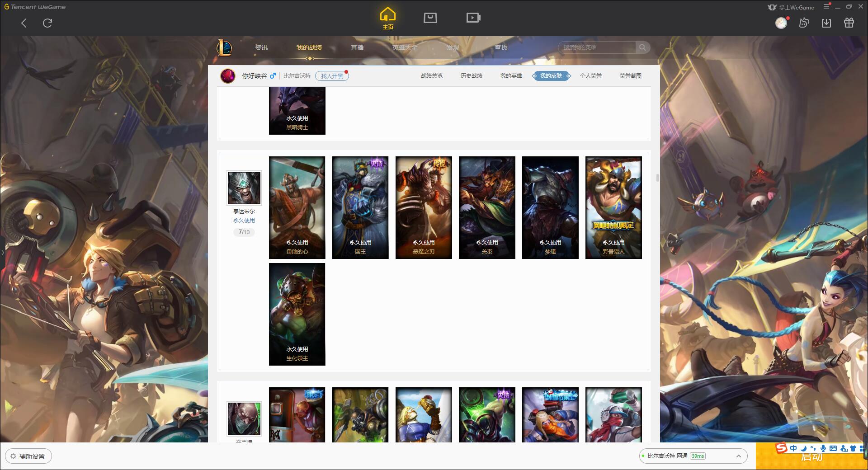Click the page vertical scrollbar thumb
Viewport: 868px width, 470px height.
coord(657,178)
